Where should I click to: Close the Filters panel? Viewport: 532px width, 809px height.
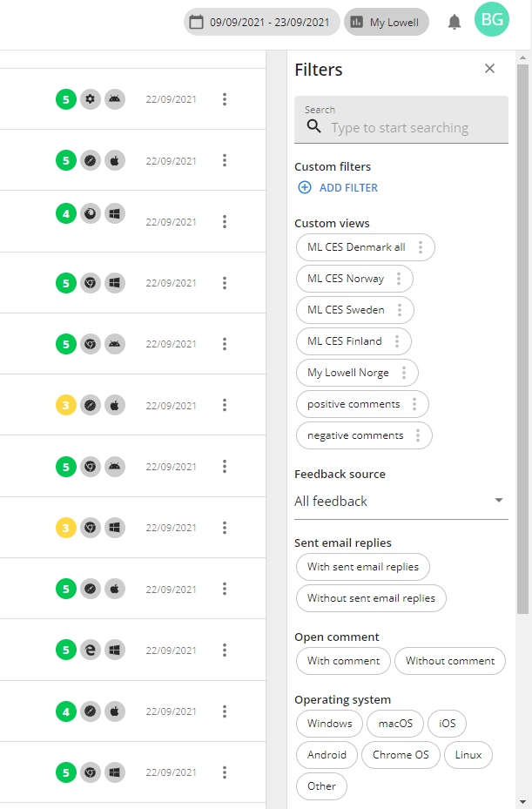click(489, 69)
